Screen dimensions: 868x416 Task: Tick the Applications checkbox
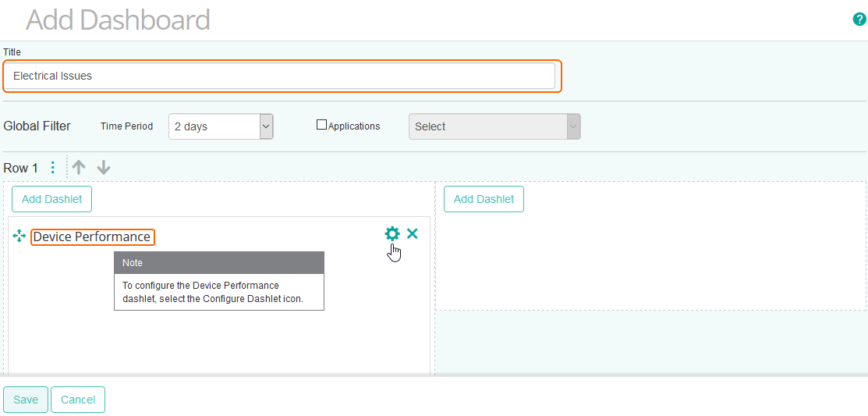[321, 125]
